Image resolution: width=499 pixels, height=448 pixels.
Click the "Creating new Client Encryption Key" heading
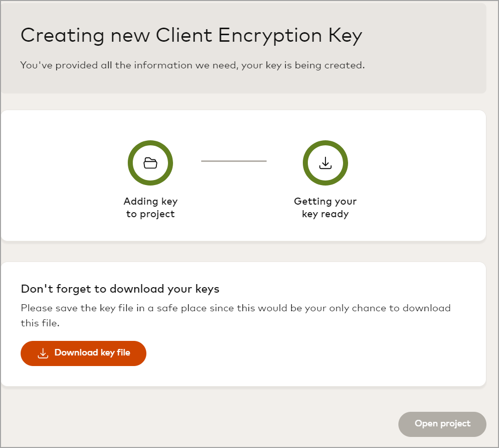[191, 36]
